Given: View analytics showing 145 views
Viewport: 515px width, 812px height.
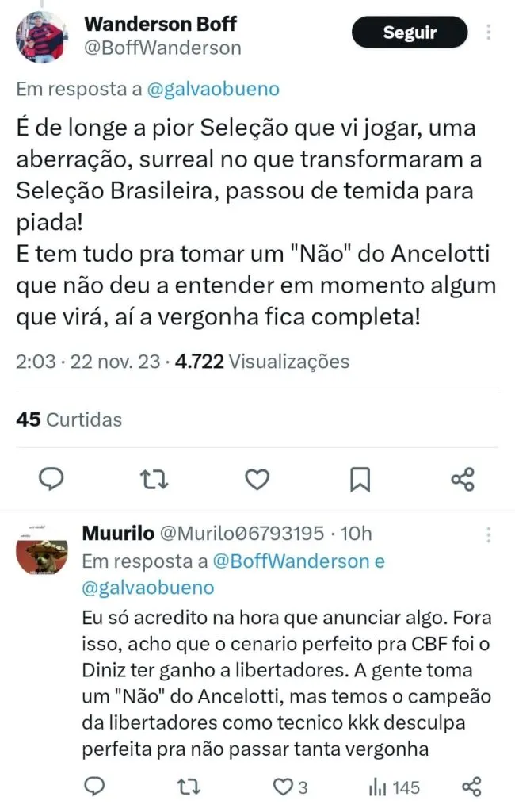Looking at the screenshot, I should tap(394, 787).
